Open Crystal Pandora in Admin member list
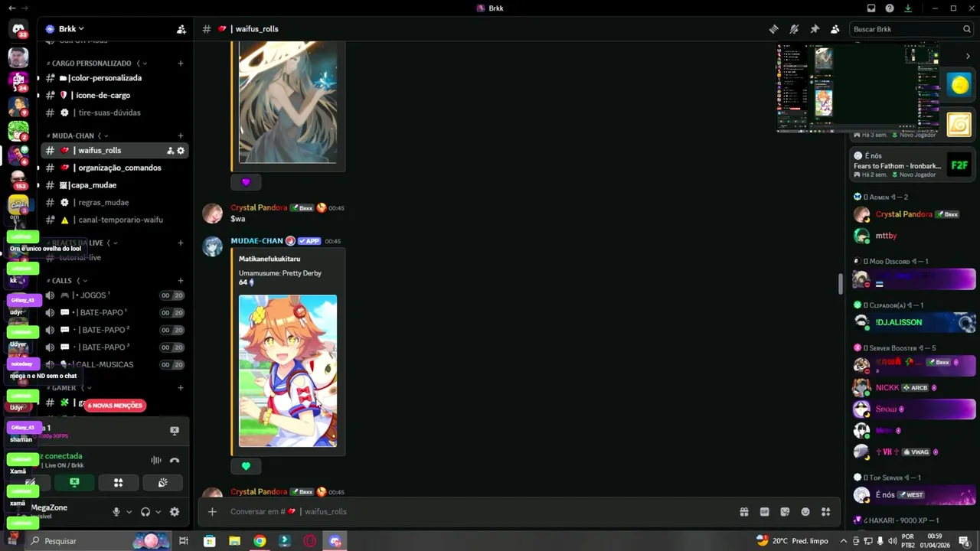 pyautogui.click(x=911, y=214)
